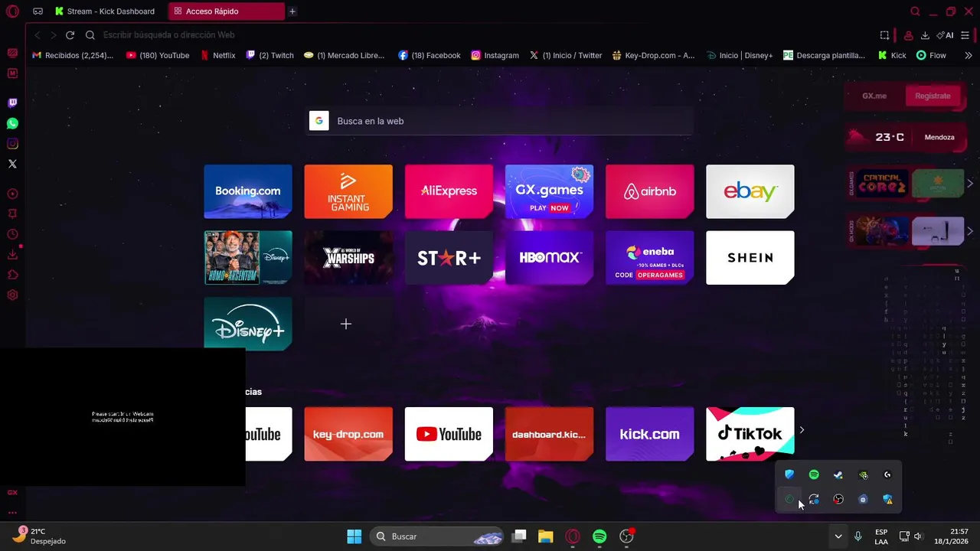
Task: Click the blue shield icon in tray overflow
Action: (789, 474)
